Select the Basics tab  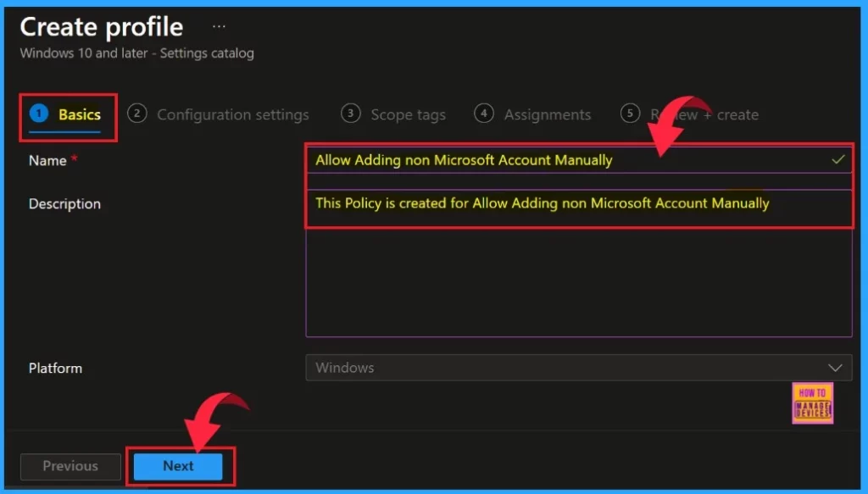[65, 114]
